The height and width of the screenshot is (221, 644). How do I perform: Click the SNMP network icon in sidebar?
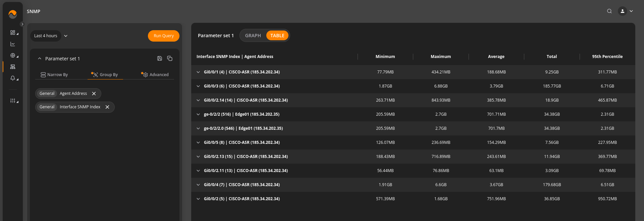coord(13,67)
